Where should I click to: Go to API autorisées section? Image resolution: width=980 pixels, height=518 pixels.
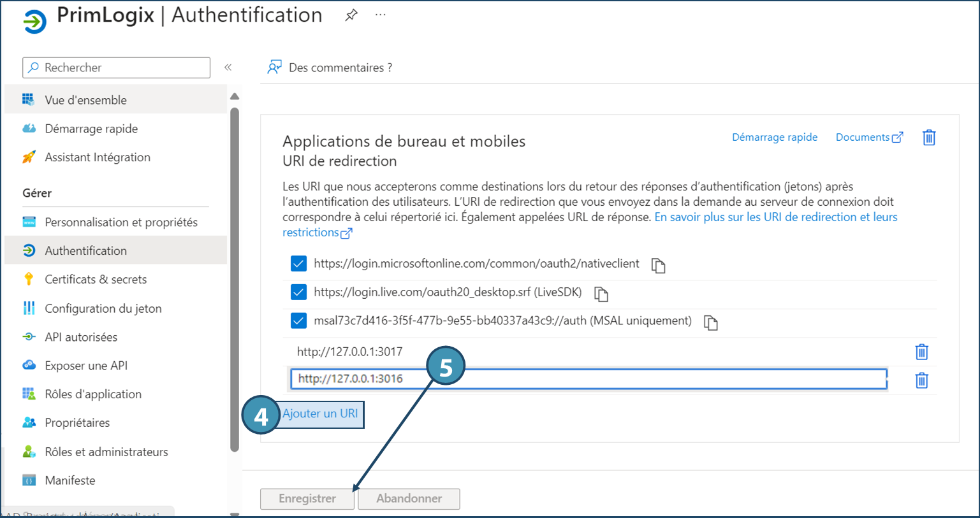(81, 337)
